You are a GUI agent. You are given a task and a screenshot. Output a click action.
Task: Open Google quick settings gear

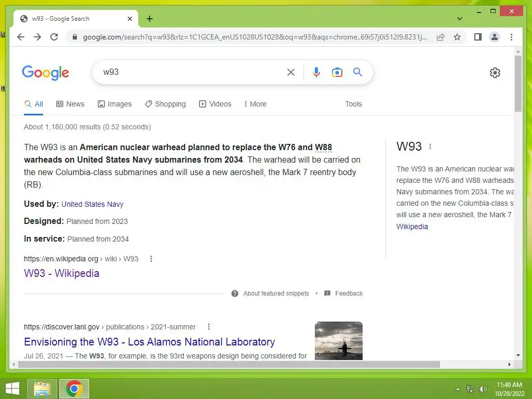point(495,72)
